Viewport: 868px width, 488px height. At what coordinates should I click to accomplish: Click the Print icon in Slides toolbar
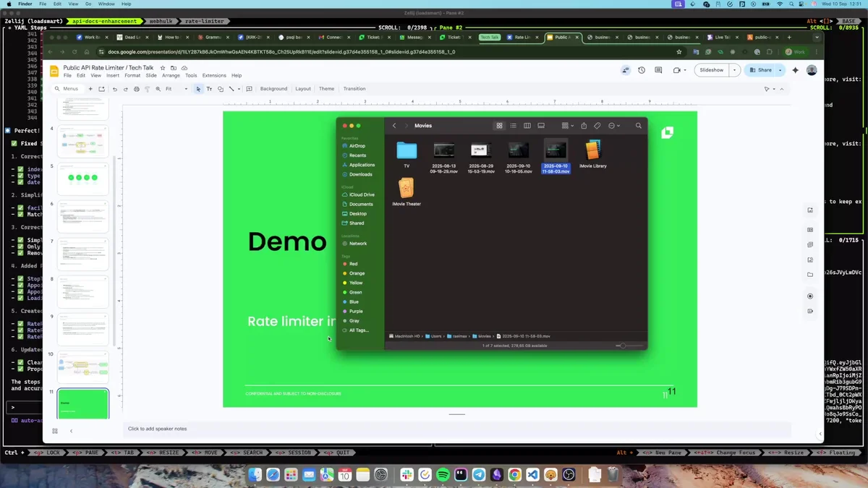coord(136,89)
